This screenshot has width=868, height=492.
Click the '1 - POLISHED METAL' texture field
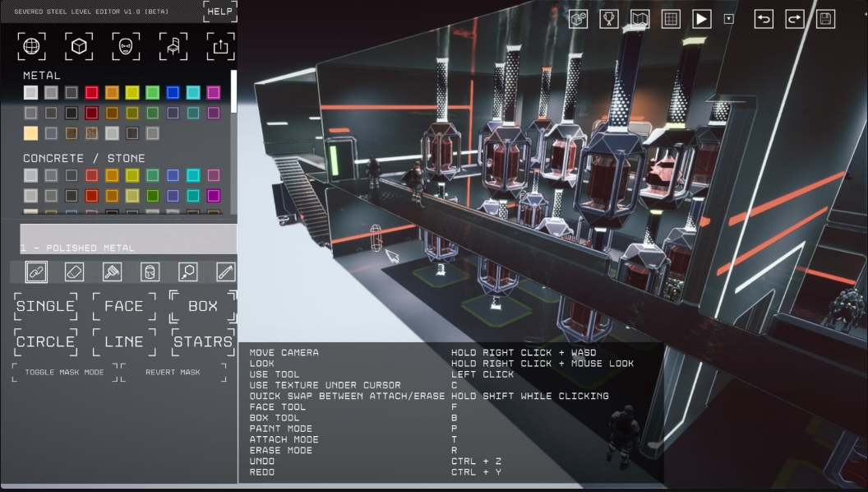128,239
